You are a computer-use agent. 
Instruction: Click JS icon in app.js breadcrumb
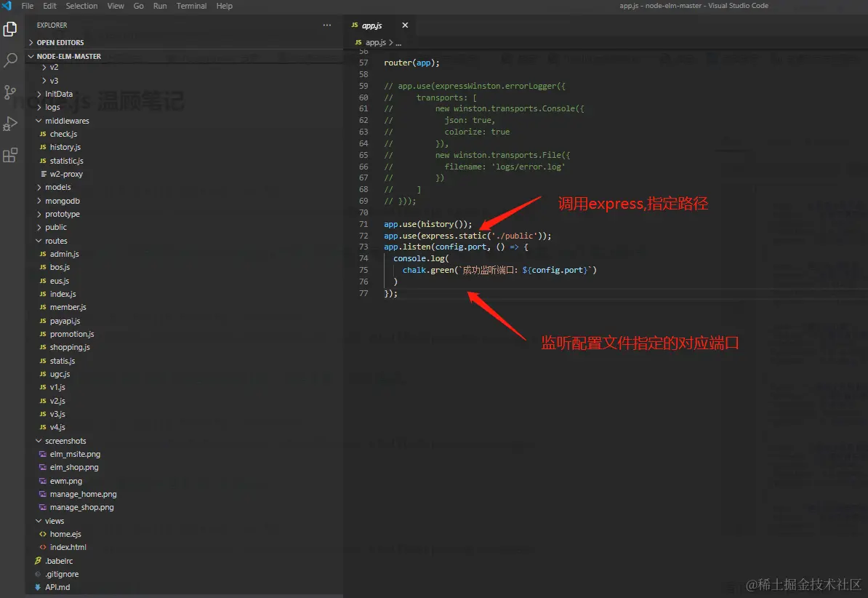coord(358,42)
